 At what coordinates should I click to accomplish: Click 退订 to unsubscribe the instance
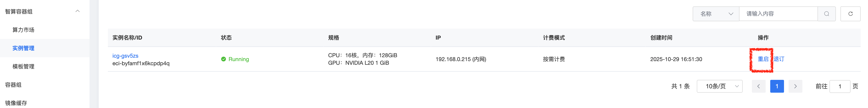point(779,59)
